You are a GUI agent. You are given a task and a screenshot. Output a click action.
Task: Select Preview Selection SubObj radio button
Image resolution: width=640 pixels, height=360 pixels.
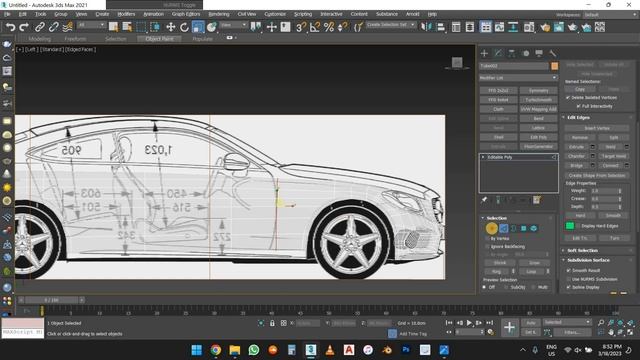click(x=506, y=287)
